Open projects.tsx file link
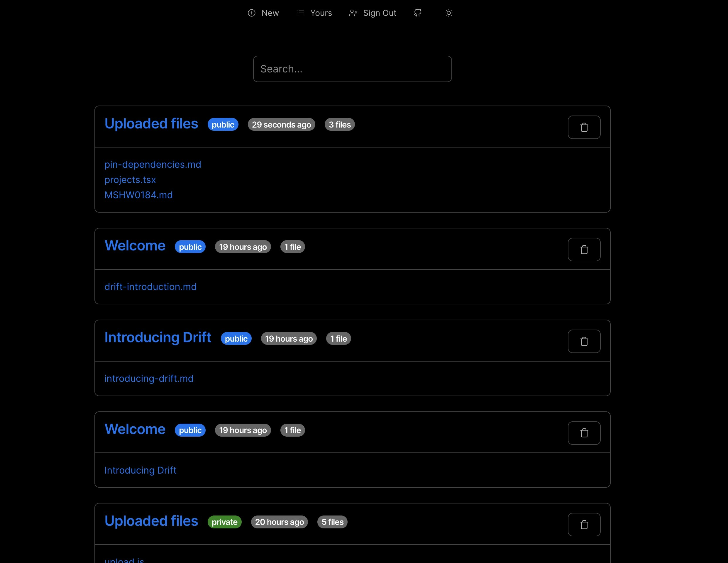This screenshot has width=728, height=563. pos(130,180)
